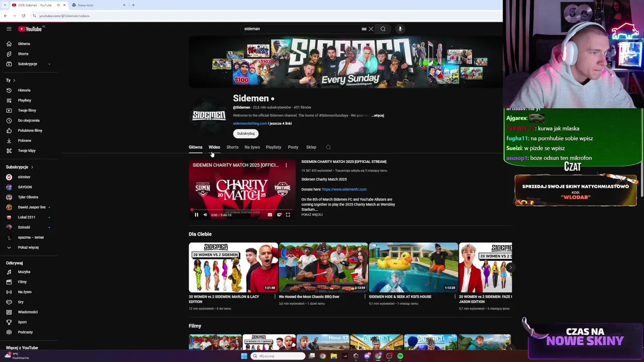The height and width of the screenshot is (362, 644).
Task: Switch to the Playlisty channel tab
Action: coord(273,147)
